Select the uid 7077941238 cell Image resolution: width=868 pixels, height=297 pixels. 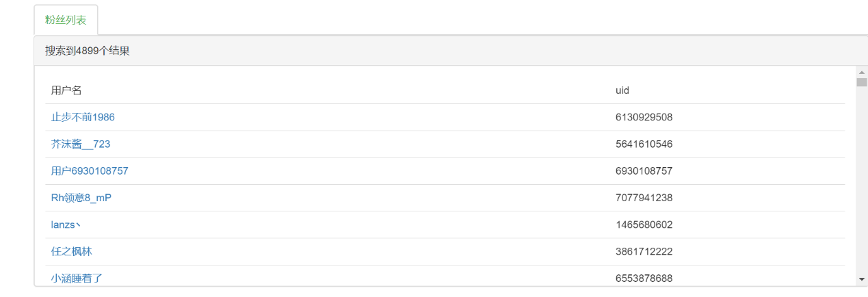coord(644,198)
